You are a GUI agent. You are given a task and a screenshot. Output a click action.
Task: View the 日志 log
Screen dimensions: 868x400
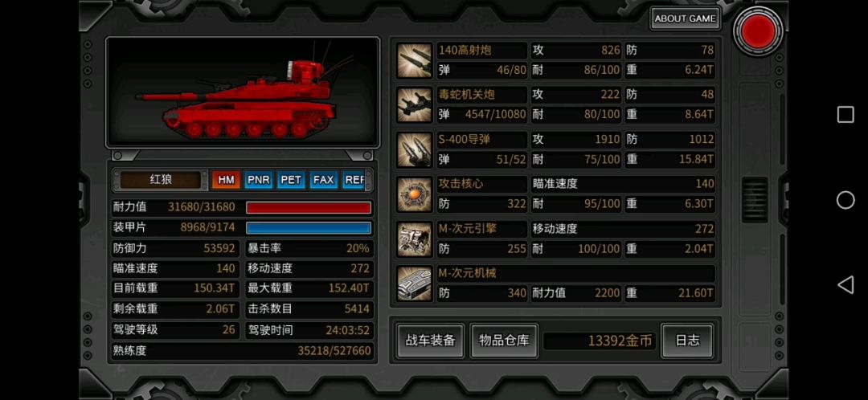[x=687, y=341]
